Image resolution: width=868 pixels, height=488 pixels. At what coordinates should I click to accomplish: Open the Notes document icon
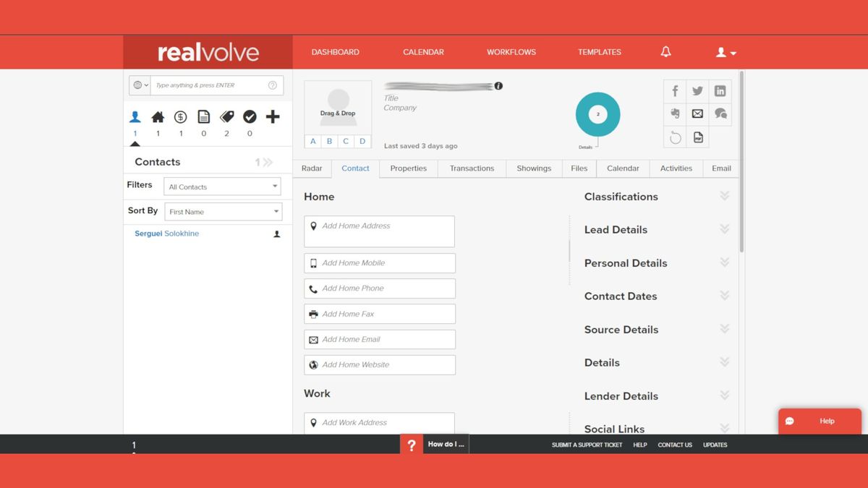203,116
